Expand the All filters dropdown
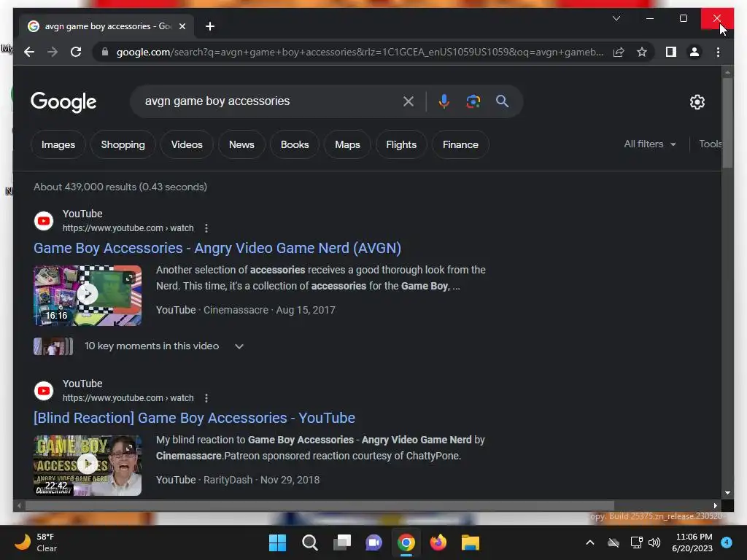Image resolution: width=747 pixels, height=560 pixels. tap(650, 144)
